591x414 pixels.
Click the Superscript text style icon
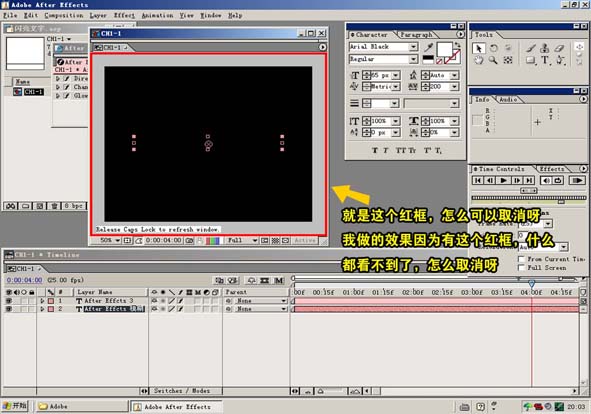click(x=427, y=150)
